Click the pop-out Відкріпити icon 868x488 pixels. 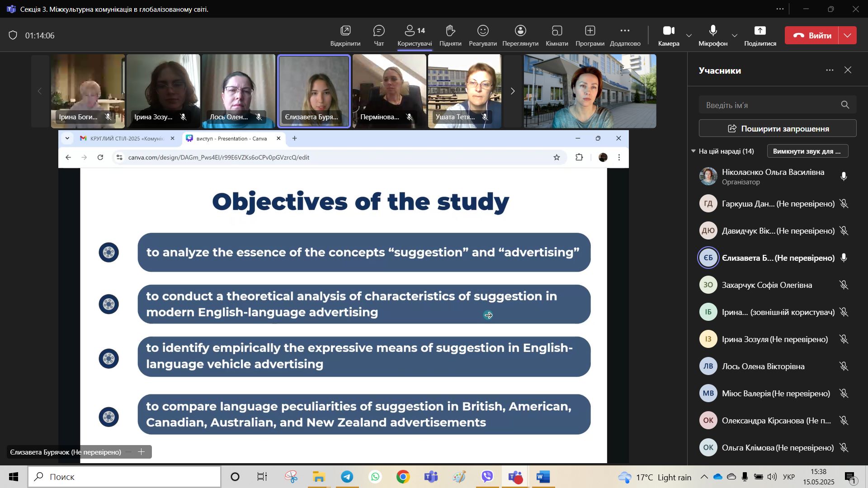345,31
